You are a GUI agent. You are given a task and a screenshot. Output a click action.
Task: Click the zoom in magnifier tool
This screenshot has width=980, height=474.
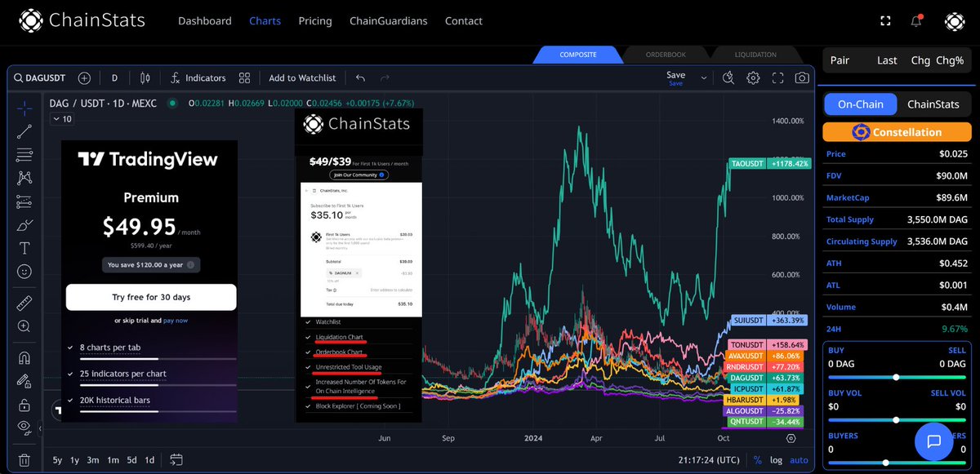click(x=24, y=326)
